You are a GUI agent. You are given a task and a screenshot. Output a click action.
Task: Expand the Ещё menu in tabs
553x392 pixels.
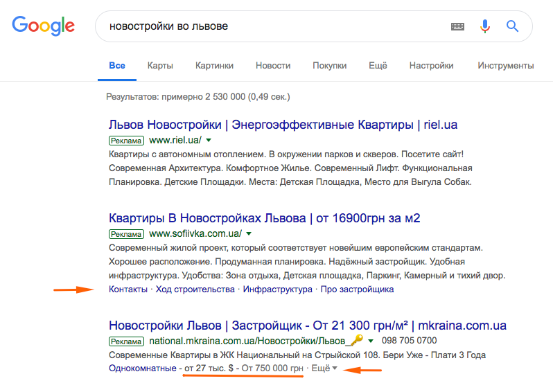coord(378,66)
